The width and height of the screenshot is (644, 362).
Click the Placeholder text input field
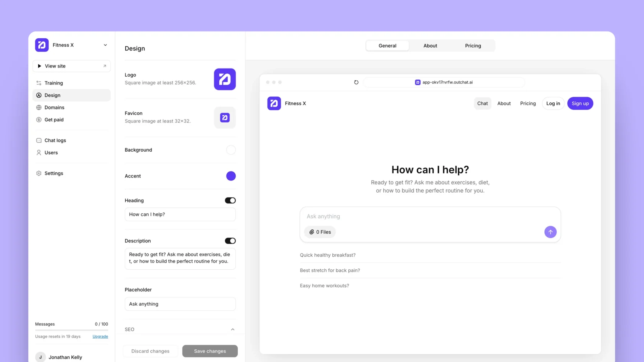[x=180, y=304]
